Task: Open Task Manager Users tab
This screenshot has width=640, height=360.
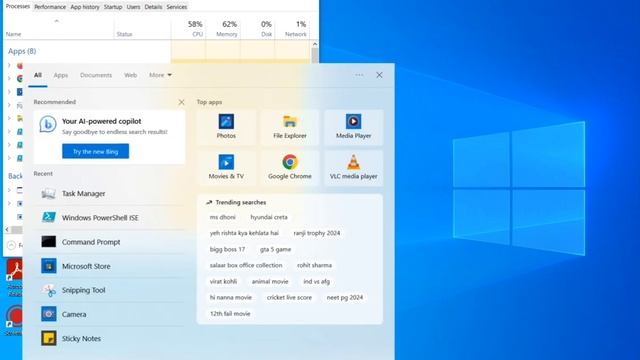Action: point(133,7)
